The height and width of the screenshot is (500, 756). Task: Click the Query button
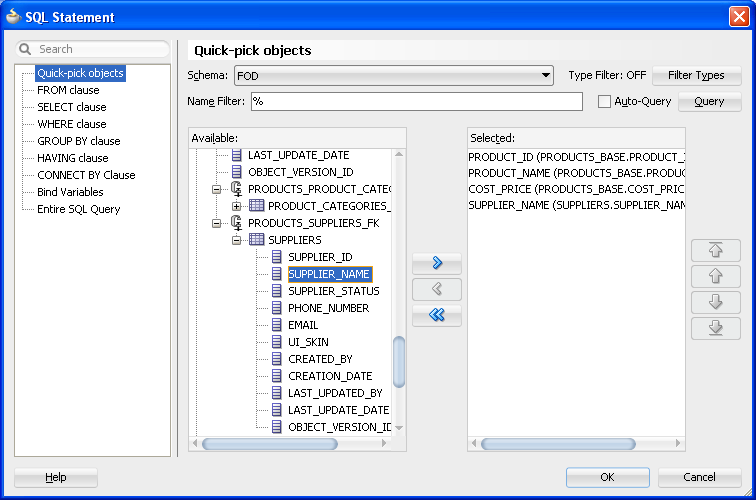709,101
